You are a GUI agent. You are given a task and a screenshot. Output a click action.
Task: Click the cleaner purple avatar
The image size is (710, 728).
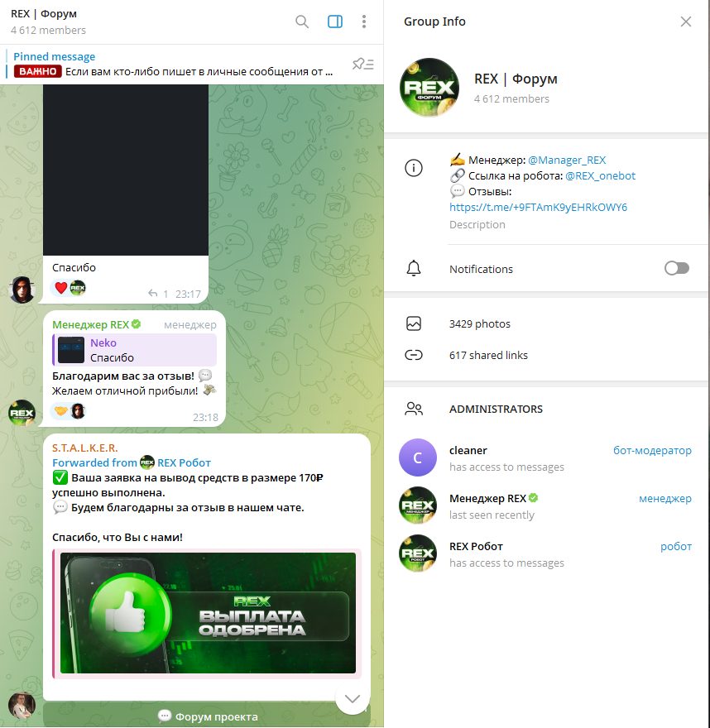coord(417,457)
